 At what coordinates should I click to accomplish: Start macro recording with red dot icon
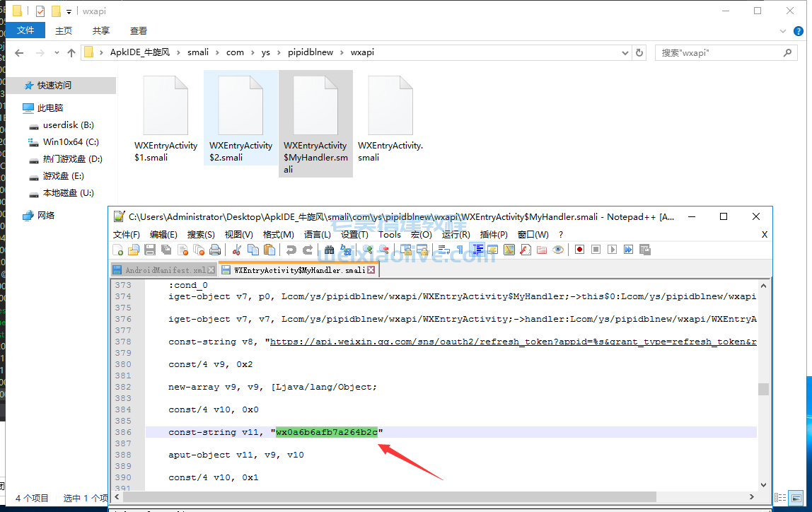(x=579, y=250)
